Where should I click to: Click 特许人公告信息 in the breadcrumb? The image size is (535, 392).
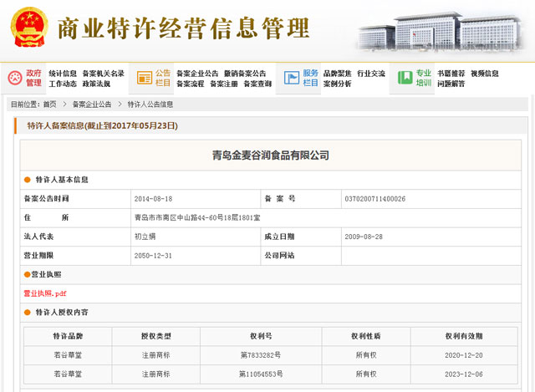[x=150, y=104]
